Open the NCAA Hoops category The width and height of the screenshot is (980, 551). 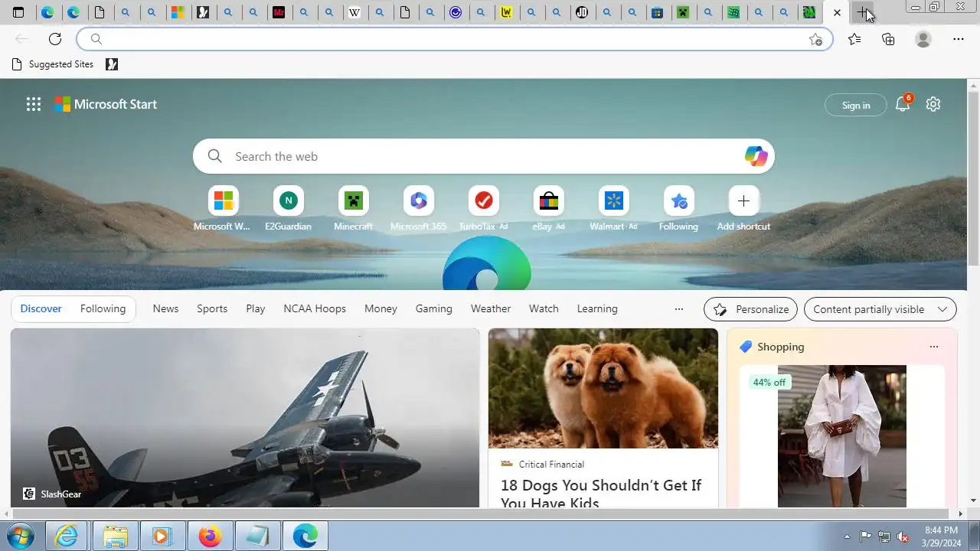(x=315, y=309)
